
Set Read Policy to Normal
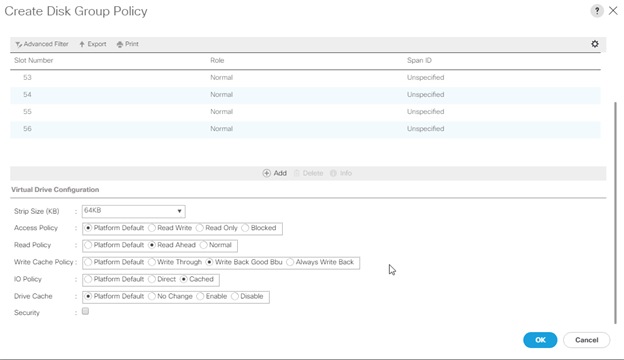point(204,245)
